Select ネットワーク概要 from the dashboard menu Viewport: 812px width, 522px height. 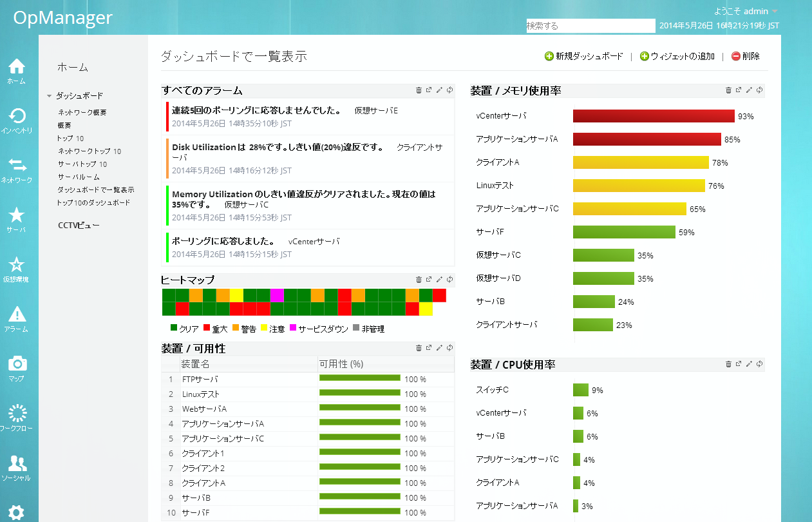(82, 112)
